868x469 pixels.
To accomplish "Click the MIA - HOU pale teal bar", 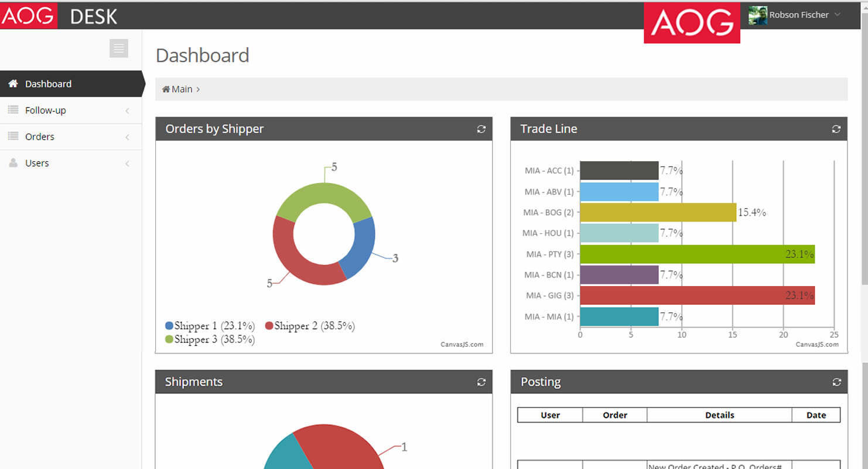I will tap(619, 233).
